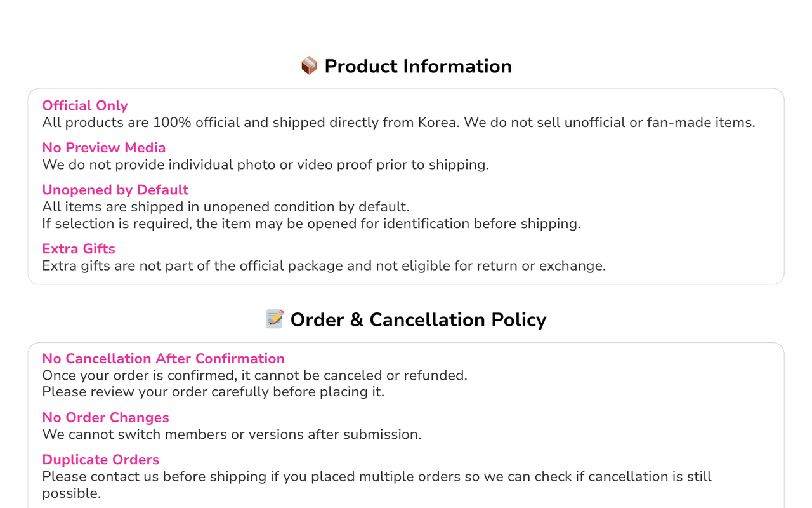812x508 pixels.
Task: Click the package box emoji icon
Action: point(309,66)
